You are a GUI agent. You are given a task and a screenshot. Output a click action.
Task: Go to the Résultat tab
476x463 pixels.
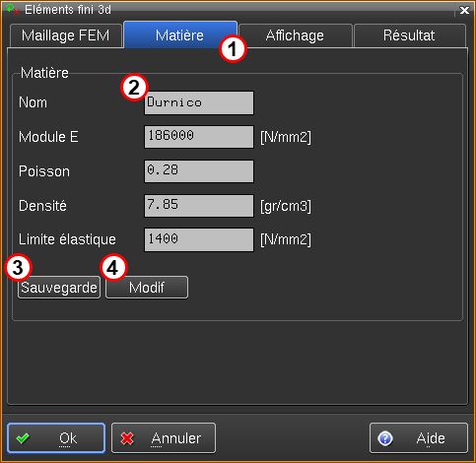409,35
